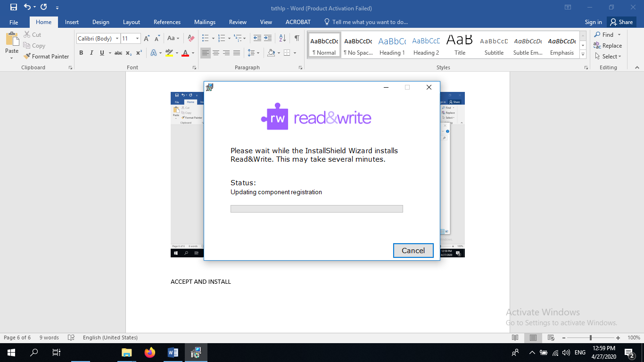
Task: Open Customize Quick Access Toolbar dropdown
Action: (x=57, y=8)
